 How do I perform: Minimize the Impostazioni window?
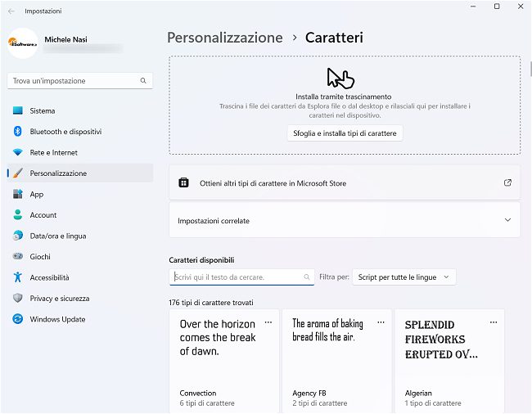tap(473, 7)
